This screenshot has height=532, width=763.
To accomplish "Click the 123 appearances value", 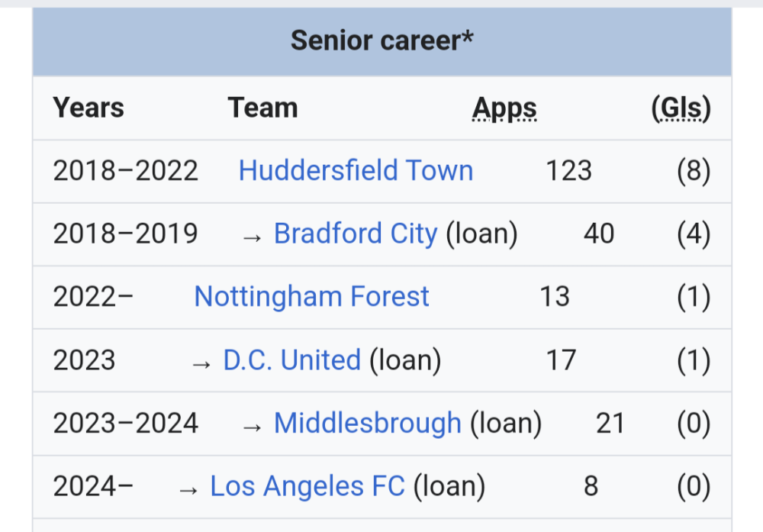I will [x=568, y=170].
